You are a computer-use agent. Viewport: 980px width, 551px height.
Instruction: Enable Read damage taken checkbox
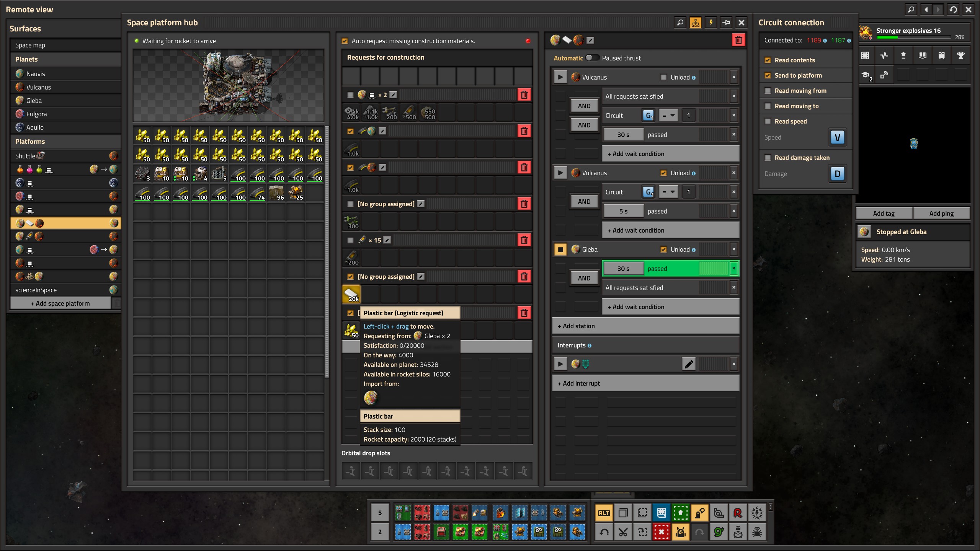click(767, 158)
